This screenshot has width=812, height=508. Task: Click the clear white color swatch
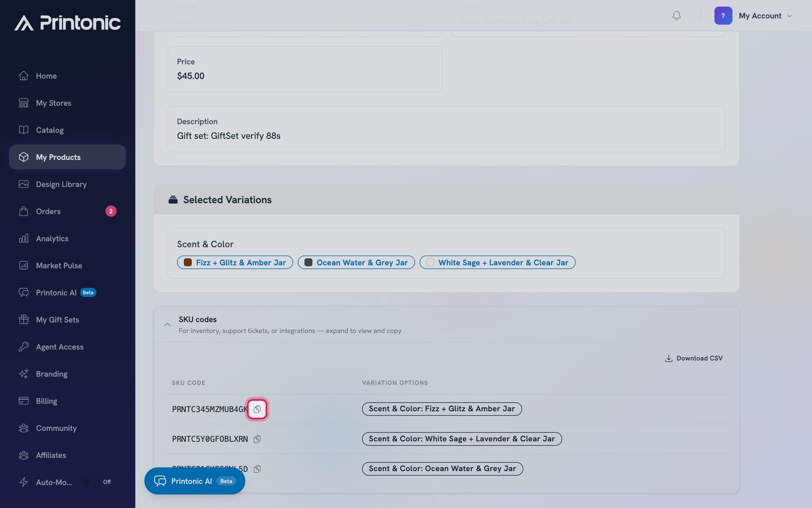click(x=430, y=263)
